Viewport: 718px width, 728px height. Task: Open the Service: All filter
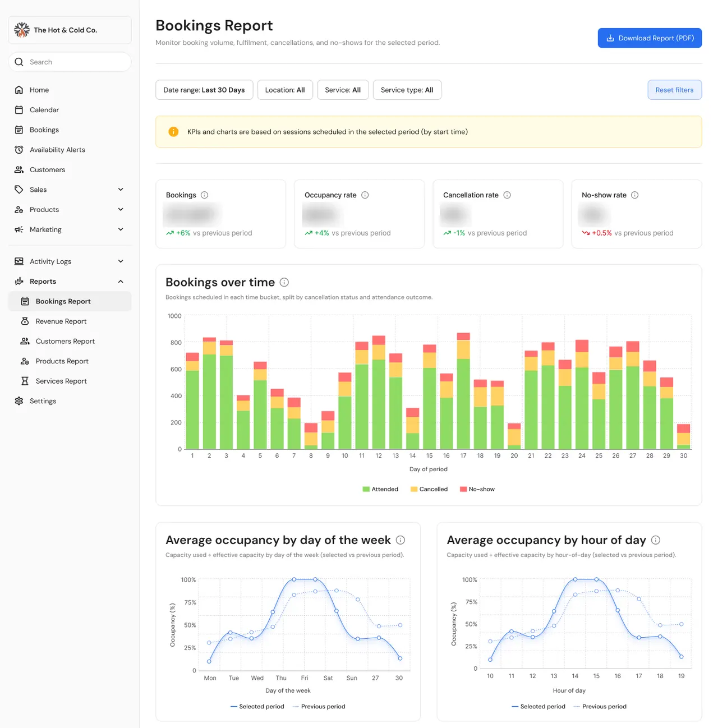pos(343,90)
